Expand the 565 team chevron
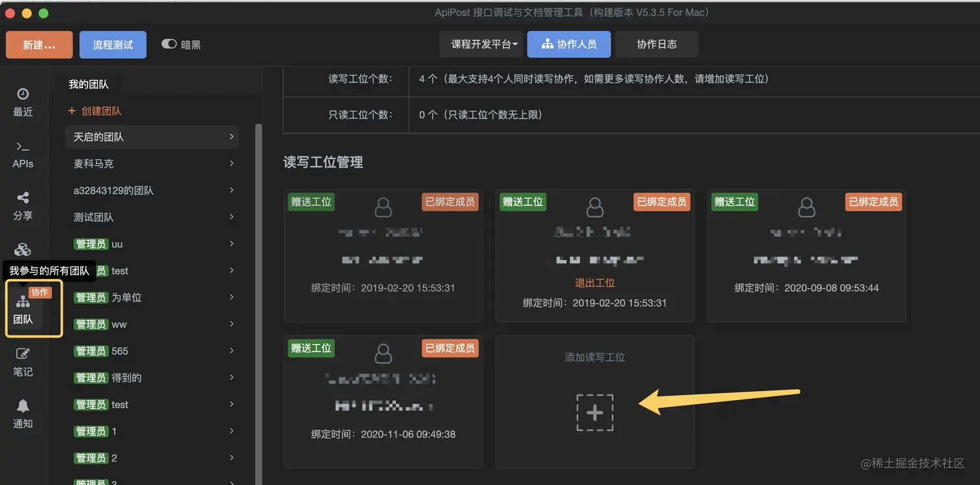The width and height of the screenshot is (980, 485). 231,350
